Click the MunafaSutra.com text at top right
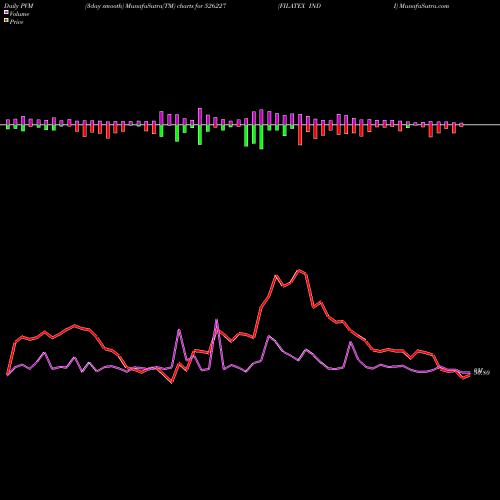 click(424, 6)
